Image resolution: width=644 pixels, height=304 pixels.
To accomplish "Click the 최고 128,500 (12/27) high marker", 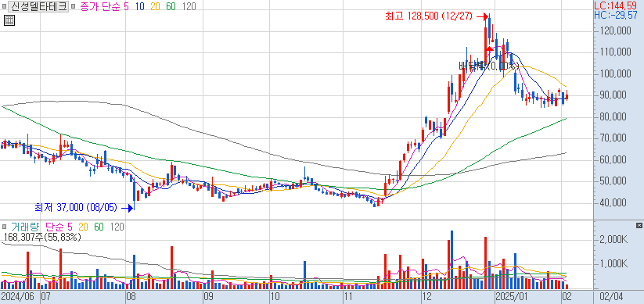I will pyautogui.click(x=428, y=16).
